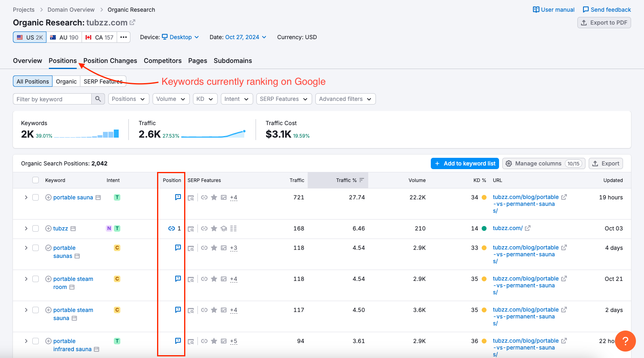
Task: Click inside Filter by keyword field
Action: click(52, 99)
